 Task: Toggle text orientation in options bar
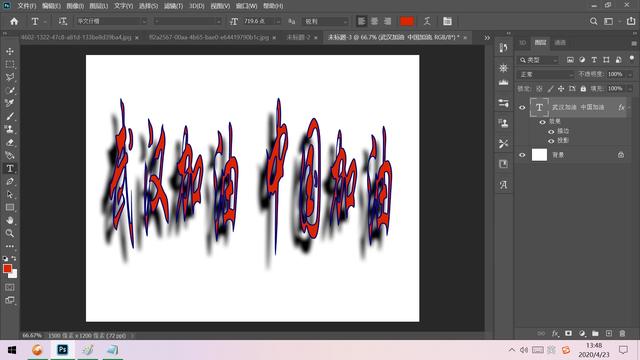(x=62, y=21)
